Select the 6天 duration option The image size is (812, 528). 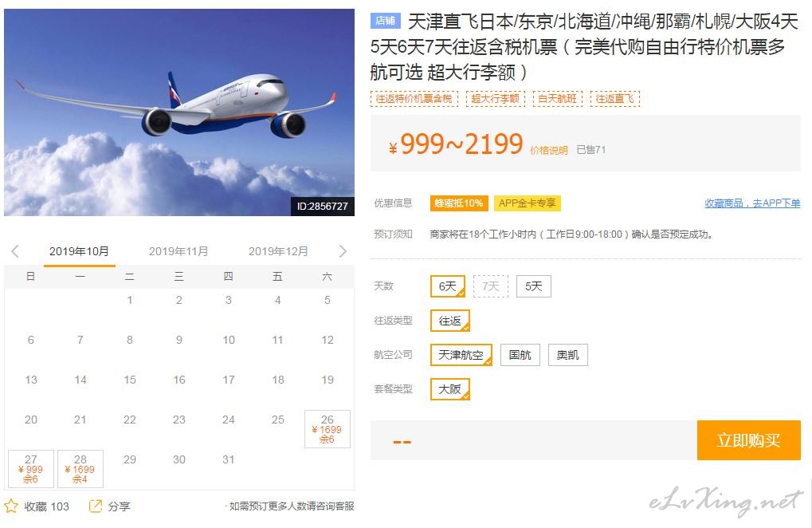click(447, 286)
